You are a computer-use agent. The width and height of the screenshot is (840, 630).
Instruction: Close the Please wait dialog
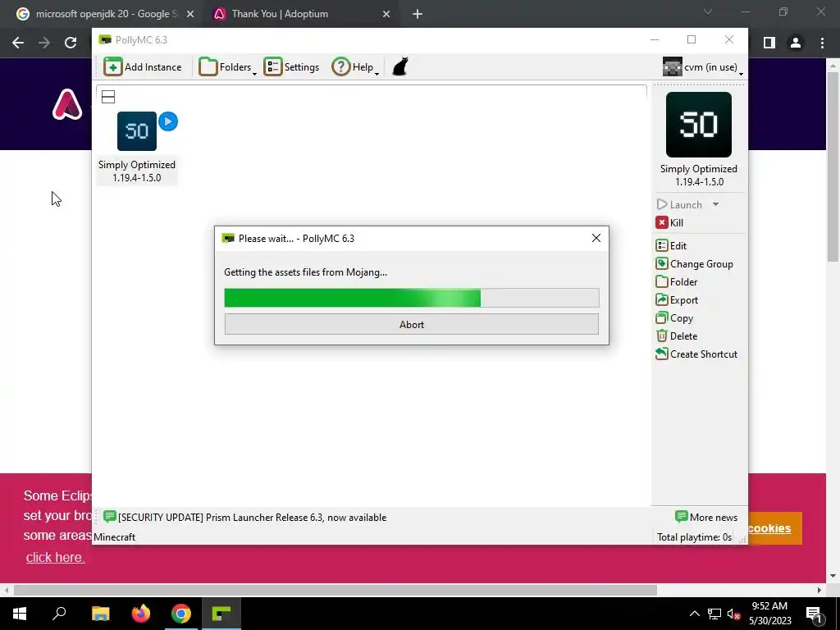pyautogui.click(x=596, y=238)
